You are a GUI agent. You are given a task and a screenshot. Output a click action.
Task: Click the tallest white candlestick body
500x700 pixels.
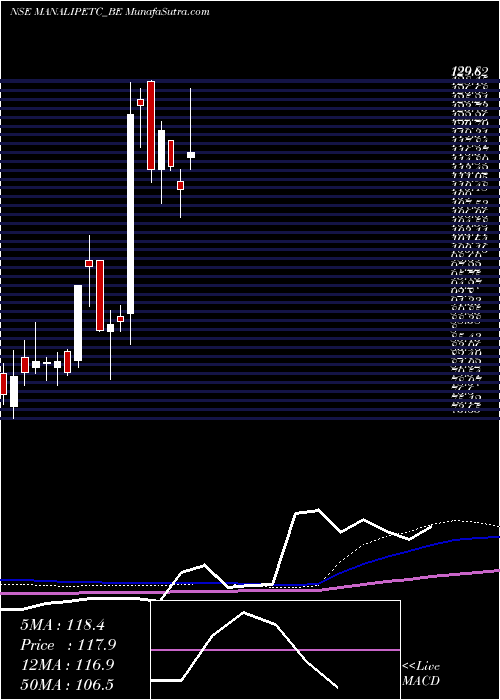(x=130, y=214)
